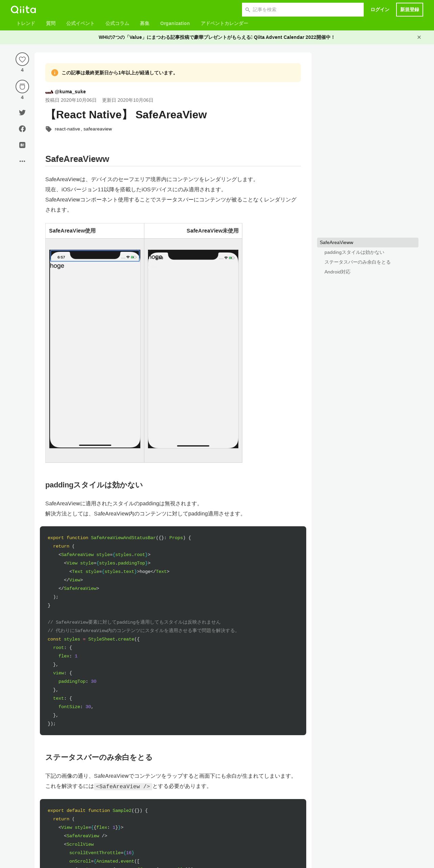
Task: Click the search magnifier icon
Action: pyautogui.click(x=248, y=10)
